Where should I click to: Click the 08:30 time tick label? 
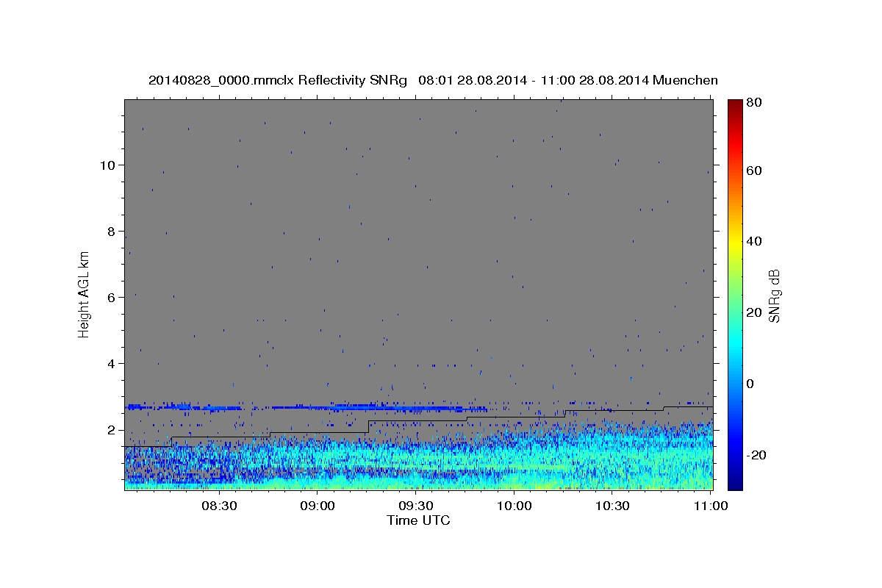click(218, 506)
